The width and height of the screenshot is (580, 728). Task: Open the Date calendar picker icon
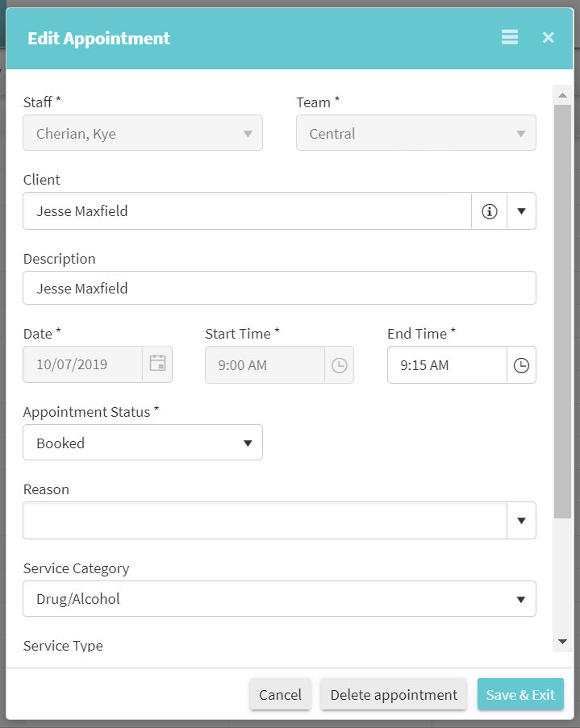(157, 364)
